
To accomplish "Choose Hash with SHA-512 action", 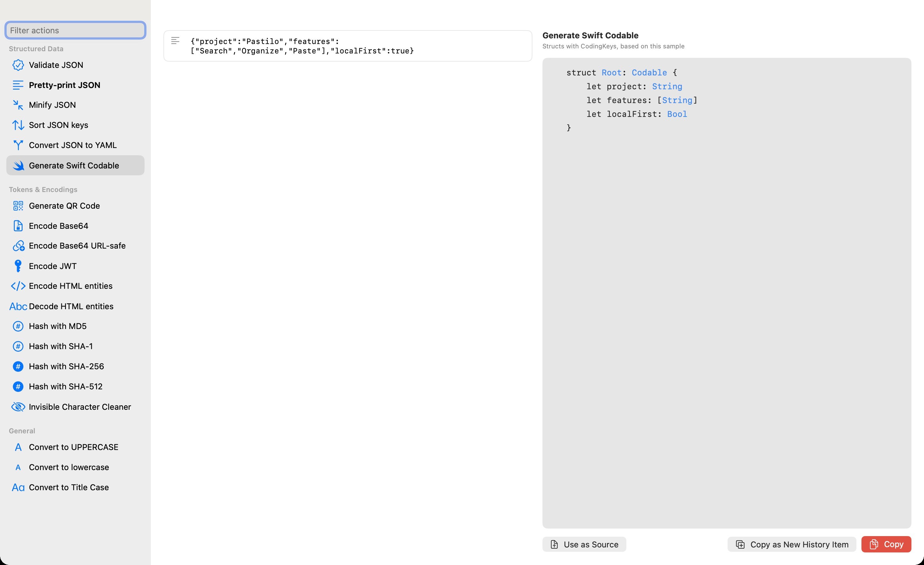I will click(75, 387).
